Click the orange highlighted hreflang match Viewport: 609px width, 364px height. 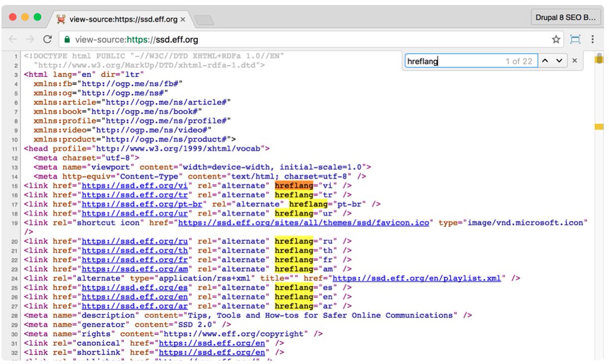click(294, 186)
